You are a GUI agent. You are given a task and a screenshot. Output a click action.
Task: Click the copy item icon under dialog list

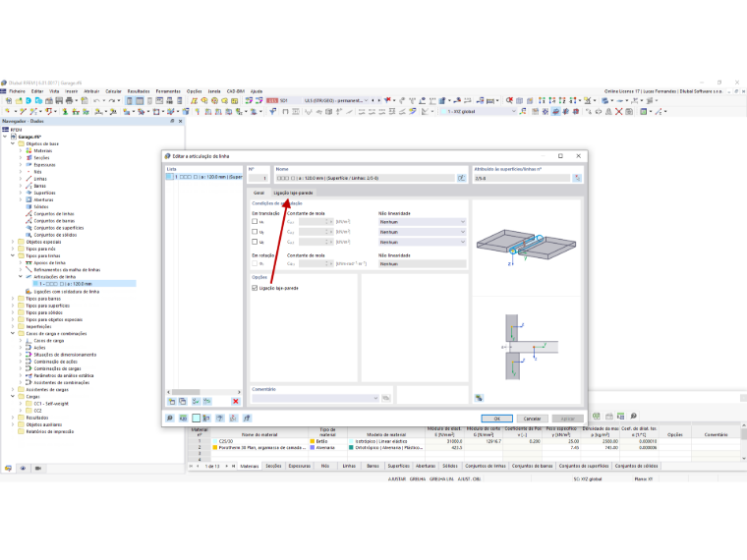click(183, 402)
